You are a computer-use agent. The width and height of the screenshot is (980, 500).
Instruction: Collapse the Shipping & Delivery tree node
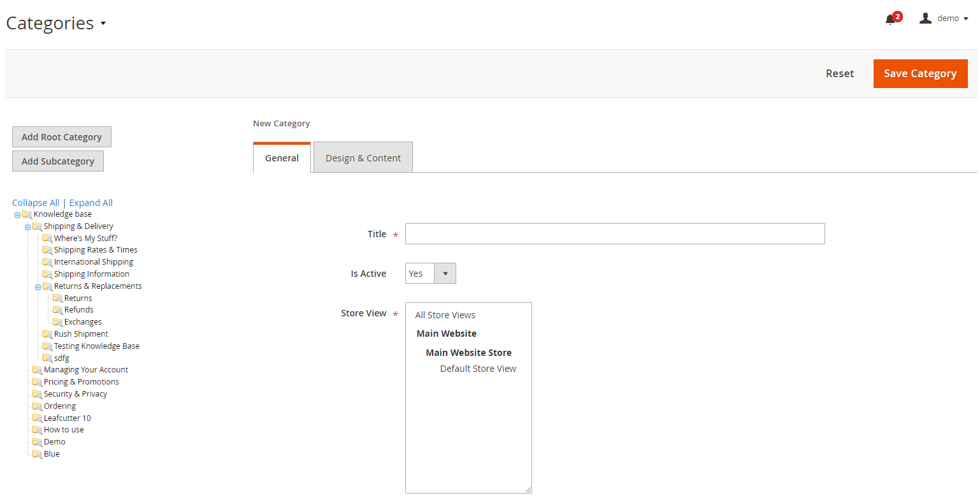coord(27,227)
